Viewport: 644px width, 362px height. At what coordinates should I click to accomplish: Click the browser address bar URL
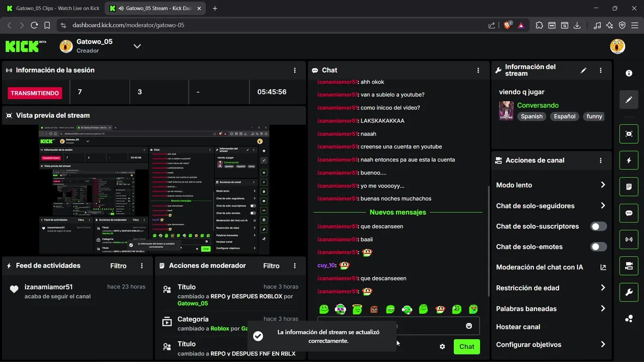pyautogui.click(x=128, y=25)
